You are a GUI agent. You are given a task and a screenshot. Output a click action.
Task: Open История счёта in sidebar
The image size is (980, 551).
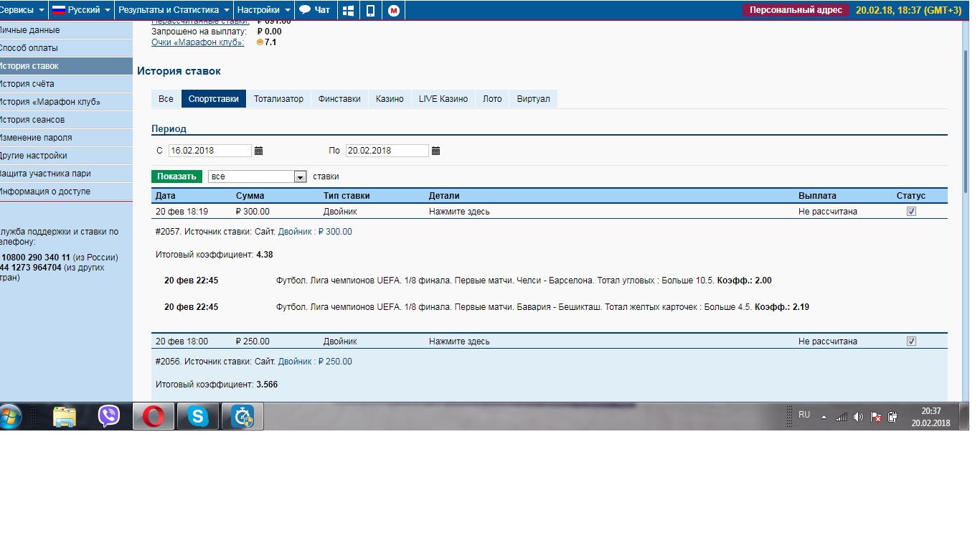(66, 84)
